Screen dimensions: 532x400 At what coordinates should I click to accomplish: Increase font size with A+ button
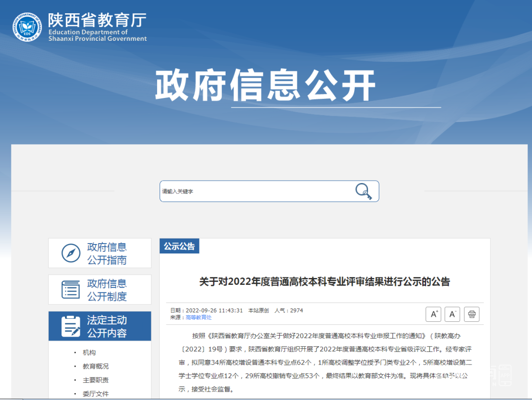click(433, 314)
